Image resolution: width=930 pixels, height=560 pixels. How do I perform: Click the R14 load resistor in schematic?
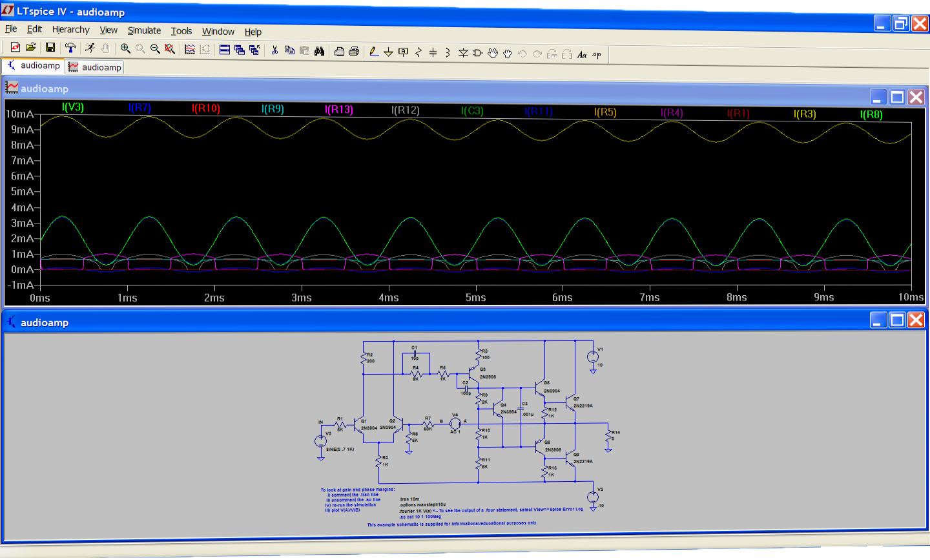pos(609,437)
